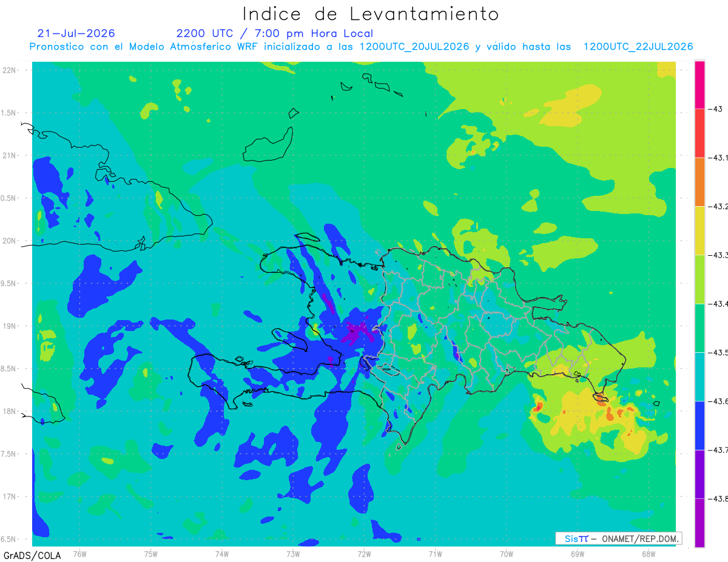The width and height of the screenshot is (728, 562).
Task: Click the '73W' longitude label
Action: tap(293, 554)
